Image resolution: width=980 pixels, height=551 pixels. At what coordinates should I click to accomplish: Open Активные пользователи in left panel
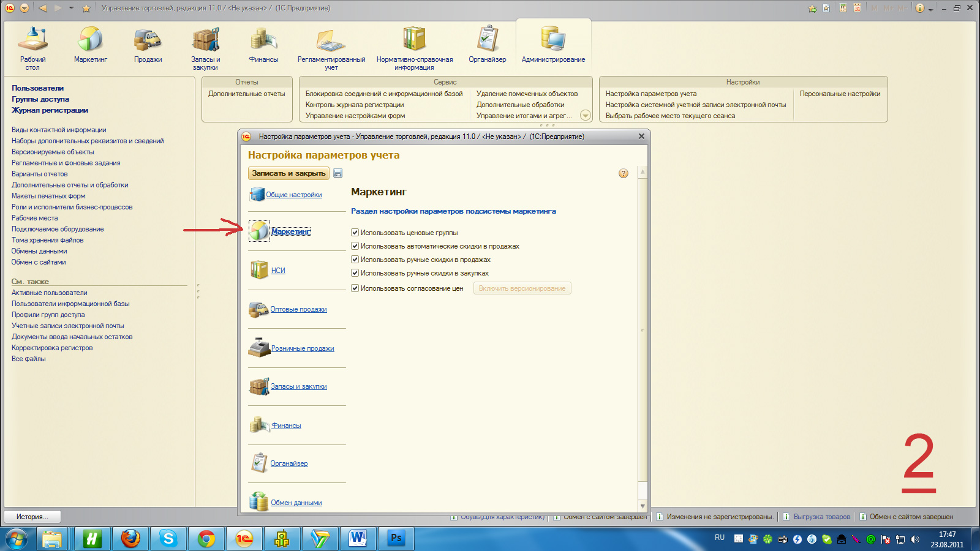click(x=50, y=293)
